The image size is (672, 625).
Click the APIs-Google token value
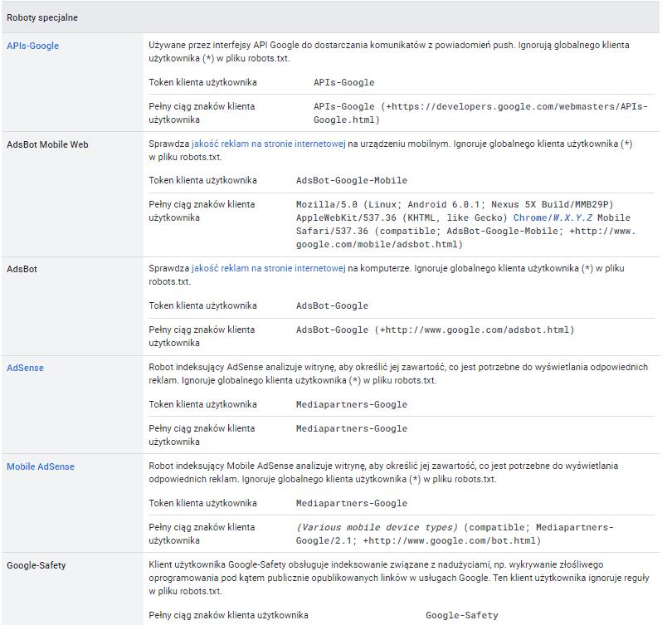tap(343, 82)
